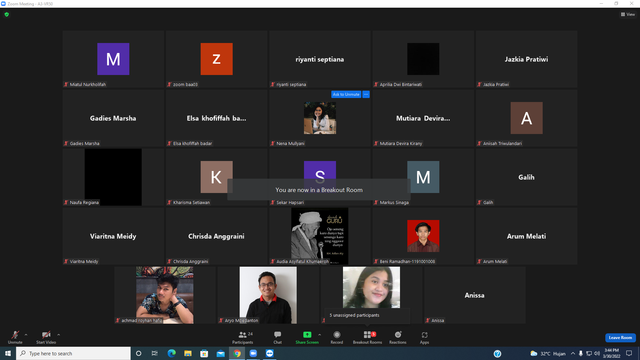Click the Arum Melati participant tile
Image resolution: width=640 pixels, height=360 pixels.
(x=527, y=236)
